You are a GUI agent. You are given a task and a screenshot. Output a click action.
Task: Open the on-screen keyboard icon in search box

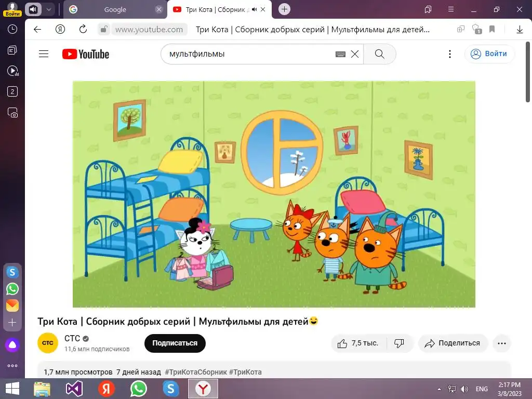pos(340,54)
